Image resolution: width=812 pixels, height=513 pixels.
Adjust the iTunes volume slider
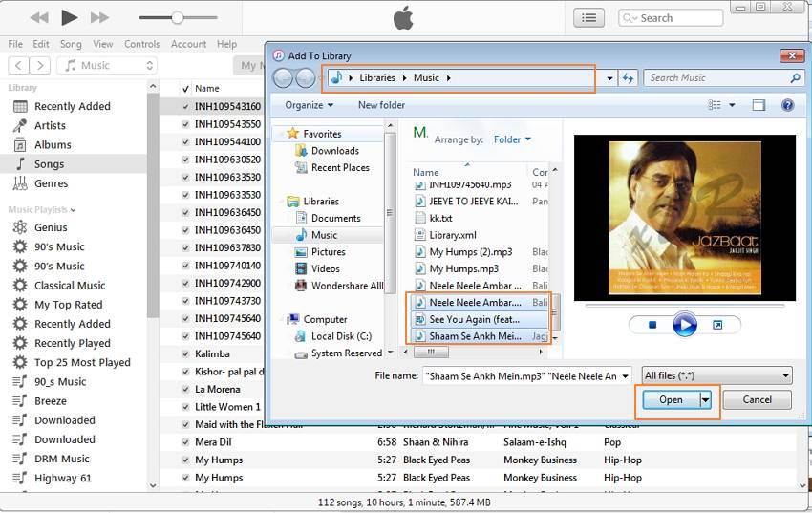pyautogui.click(x=177, y=17)
